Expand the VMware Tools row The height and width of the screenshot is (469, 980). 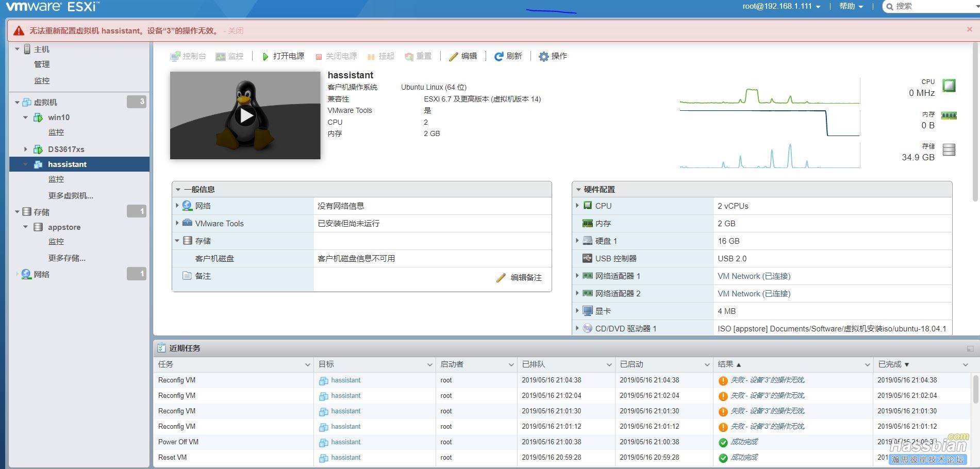(x=177, y=223)
